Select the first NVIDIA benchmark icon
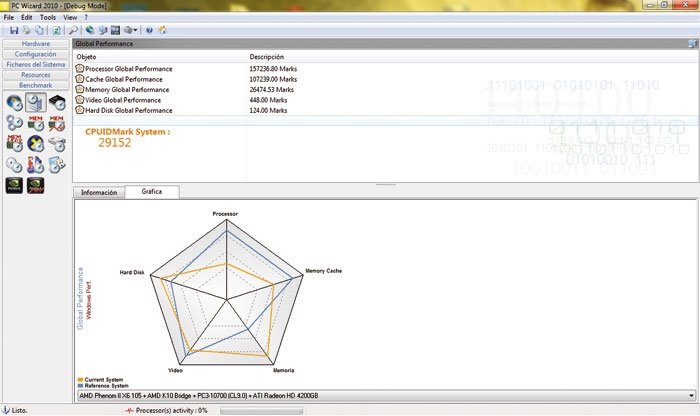This screenshot has width=700, height=416. [14, 185]
